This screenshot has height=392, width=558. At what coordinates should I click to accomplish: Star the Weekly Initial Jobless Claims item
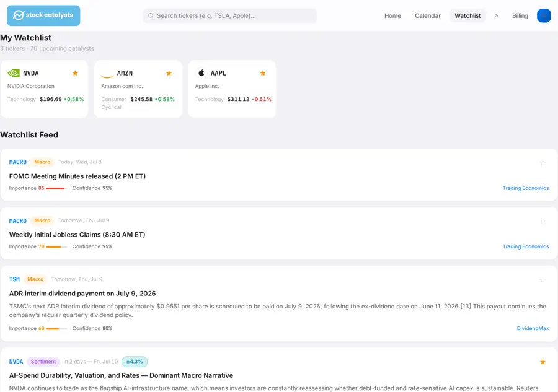point(542,222)
